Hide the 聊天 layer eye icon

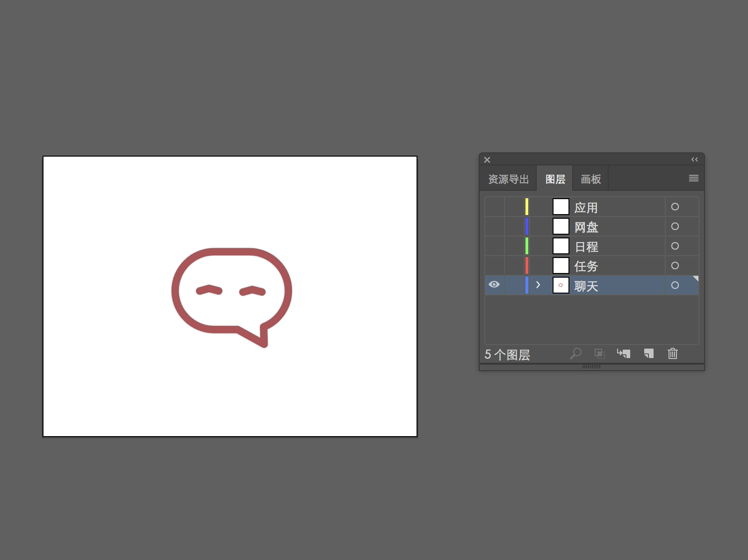[494, 284]
